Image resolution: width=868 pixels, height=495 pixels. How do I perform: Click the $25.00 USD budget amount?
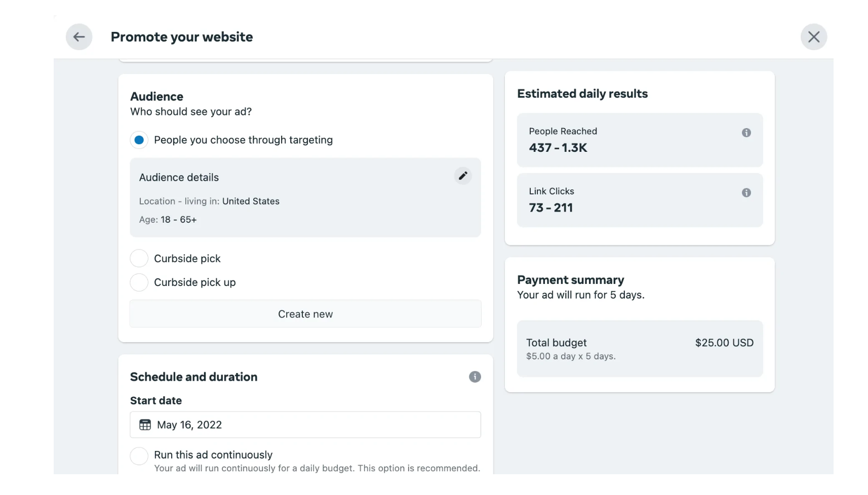coord(724,343)
